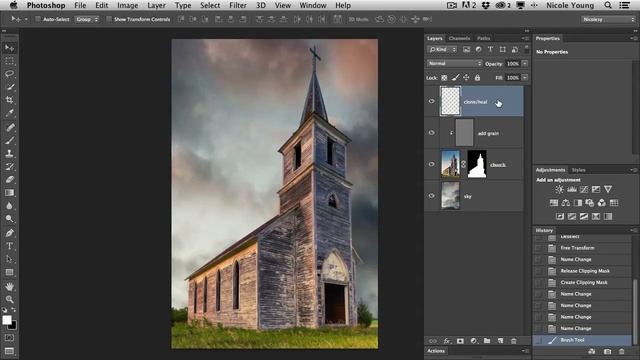Select the Move tool
Image resolution: width=640 pixels, height=360 pixels.
coord(9,48)
